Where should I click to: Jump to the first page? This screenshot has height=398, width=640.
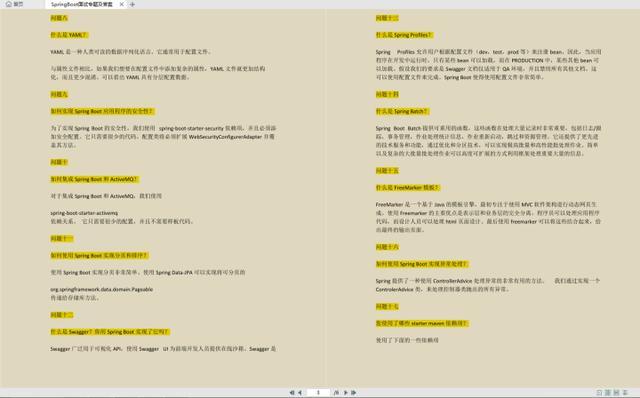[292, 393]
